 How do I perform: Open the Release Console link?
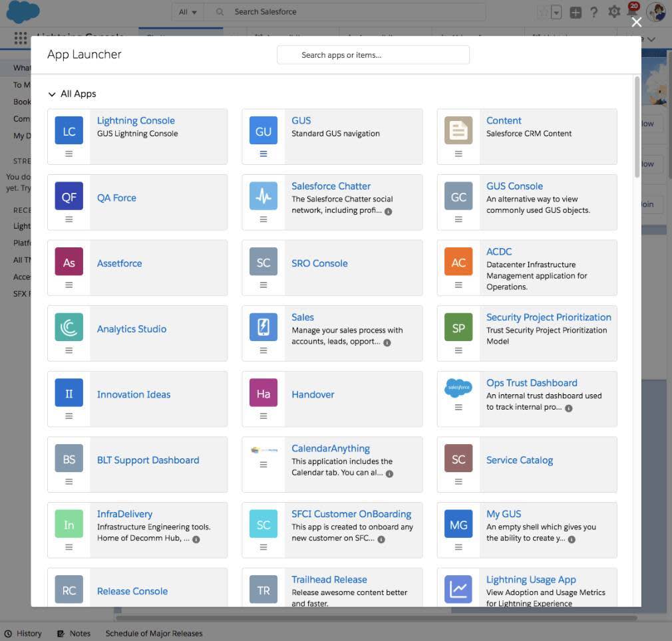click(132, 591)
